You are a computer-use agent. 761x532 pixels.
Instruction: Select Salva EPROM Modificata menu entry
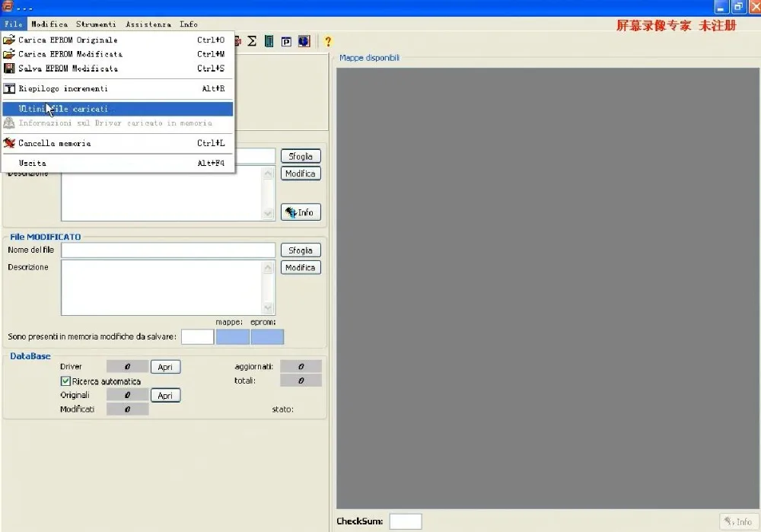point(117,68)
